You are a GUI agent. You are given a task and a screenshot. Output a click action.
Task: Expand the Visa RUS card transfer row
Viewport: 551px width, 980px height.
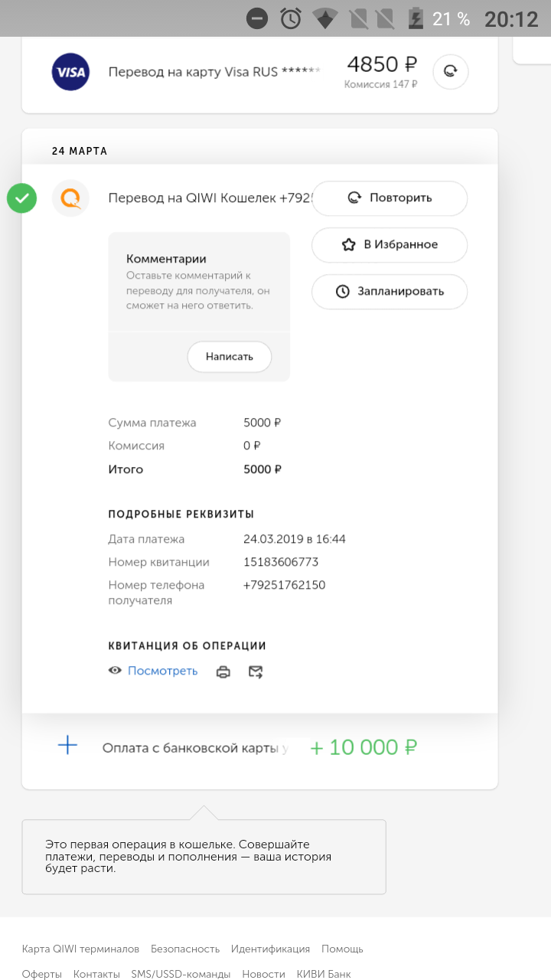point(214,73)
